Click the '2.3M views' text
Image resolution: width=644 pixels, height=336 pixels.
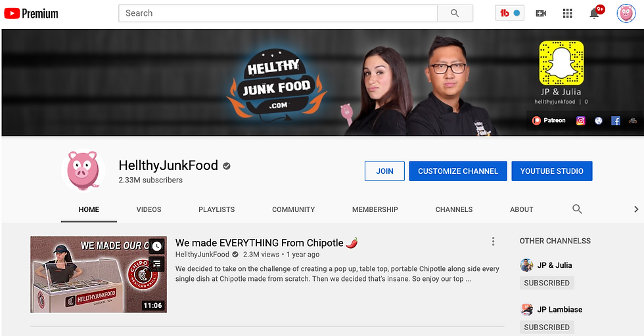[261, 255]
